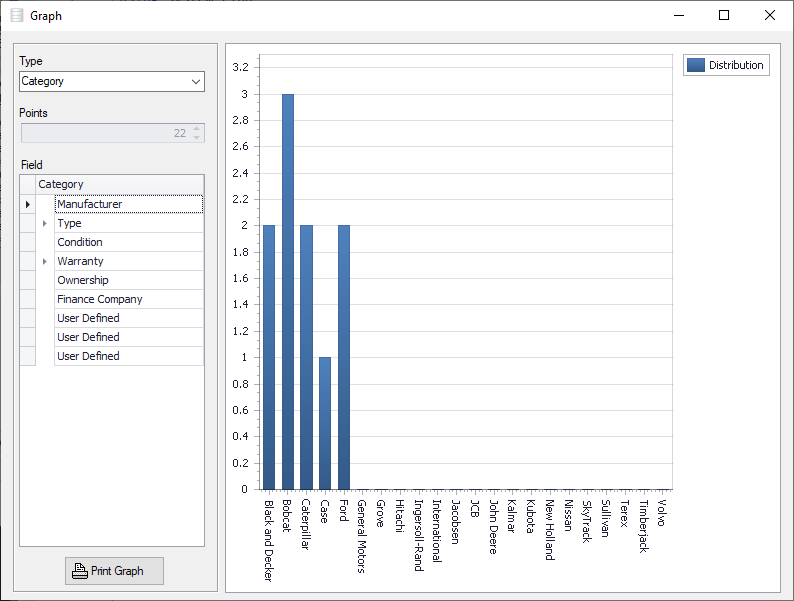Click the John Deere axis label
Viewport: 794px width, 601px height.
[493, 527]
